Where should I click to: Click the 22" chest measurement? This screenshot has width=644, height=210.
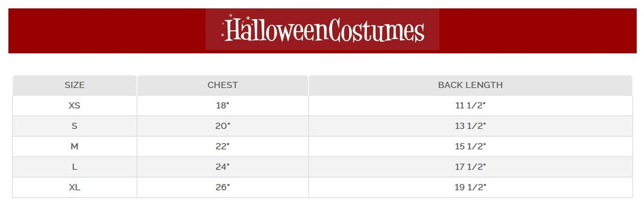pyautogui.click(x=222, y=147)
